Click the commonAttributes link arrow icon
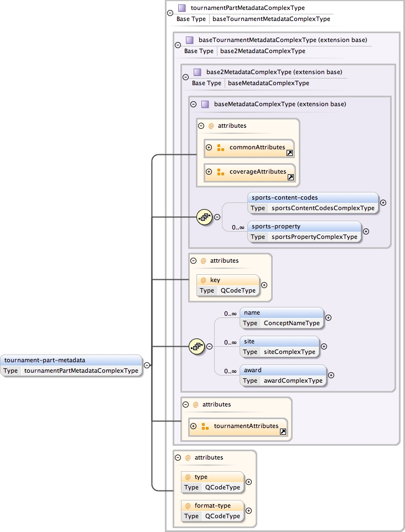The image size is (405, 532). point(289,153)
